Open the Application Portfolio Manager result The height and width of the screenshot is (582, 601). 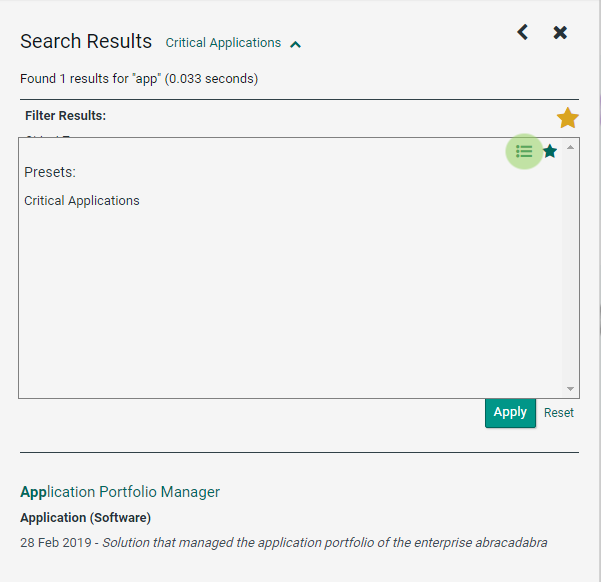(120, 492)
